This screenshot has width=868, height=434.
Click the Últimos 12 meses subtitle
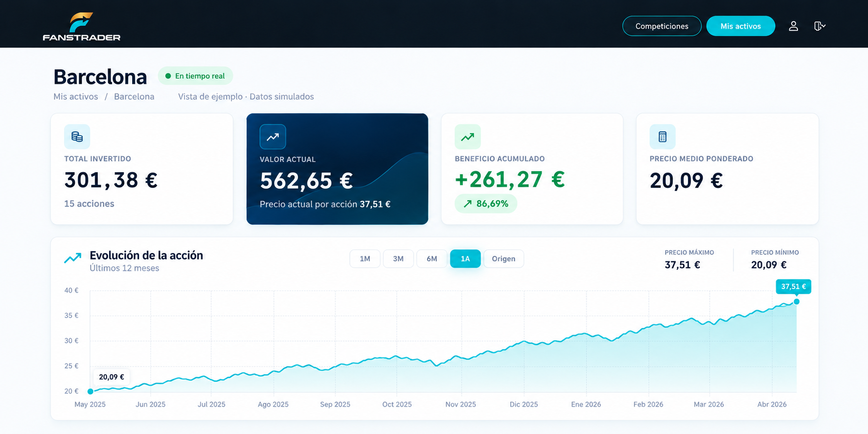pyautogui.click(x=124, y=268)
